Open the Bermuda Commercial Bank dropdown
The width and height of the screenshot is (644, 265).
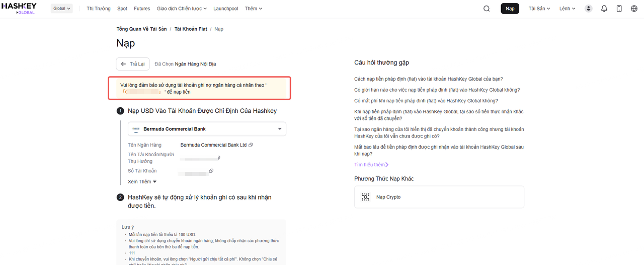coord(207,129)
